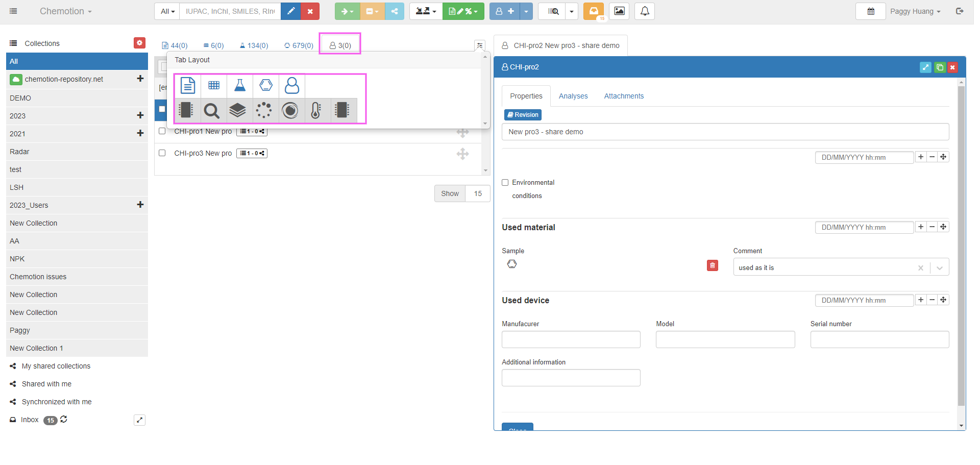Open Shared with me collections
The image size is (980, 465).
[x=46, y=384]
